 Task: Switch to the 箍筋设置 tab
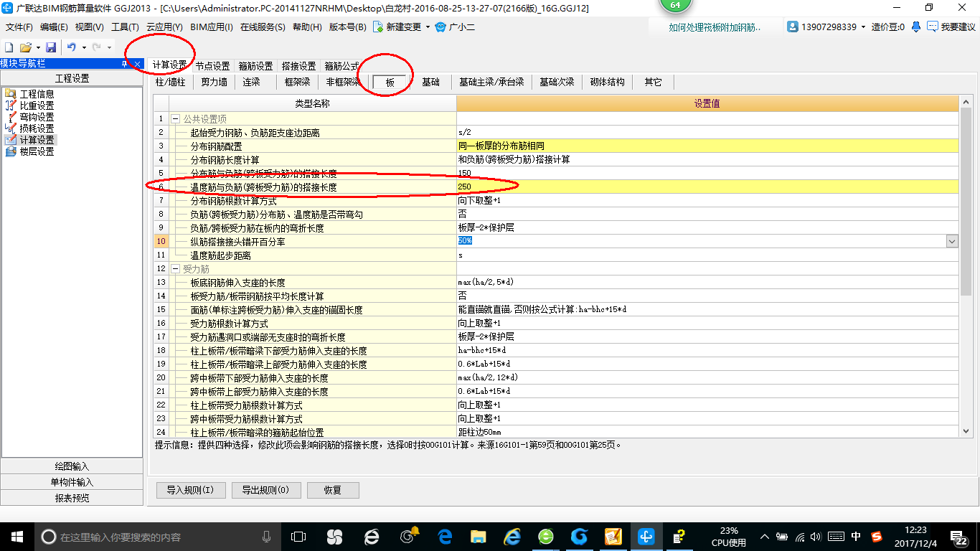[255, 66]
